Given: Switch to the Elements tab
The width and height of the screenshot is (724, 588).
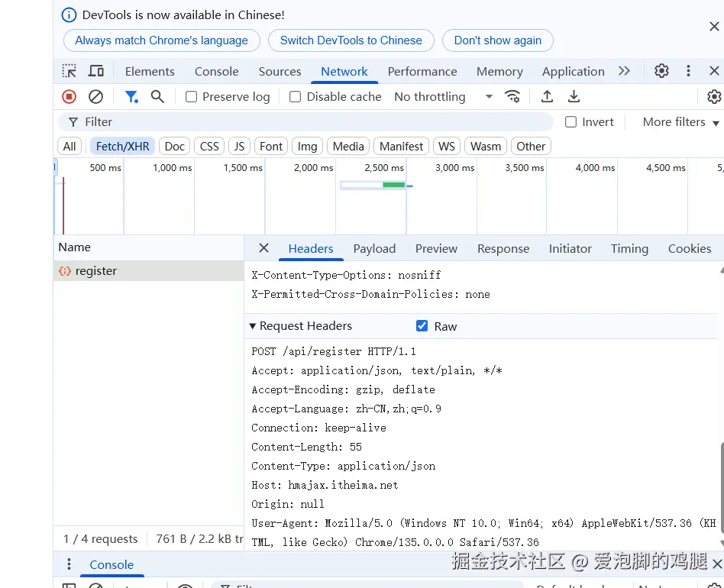Looking at the screenshot, I should point(150,72).
